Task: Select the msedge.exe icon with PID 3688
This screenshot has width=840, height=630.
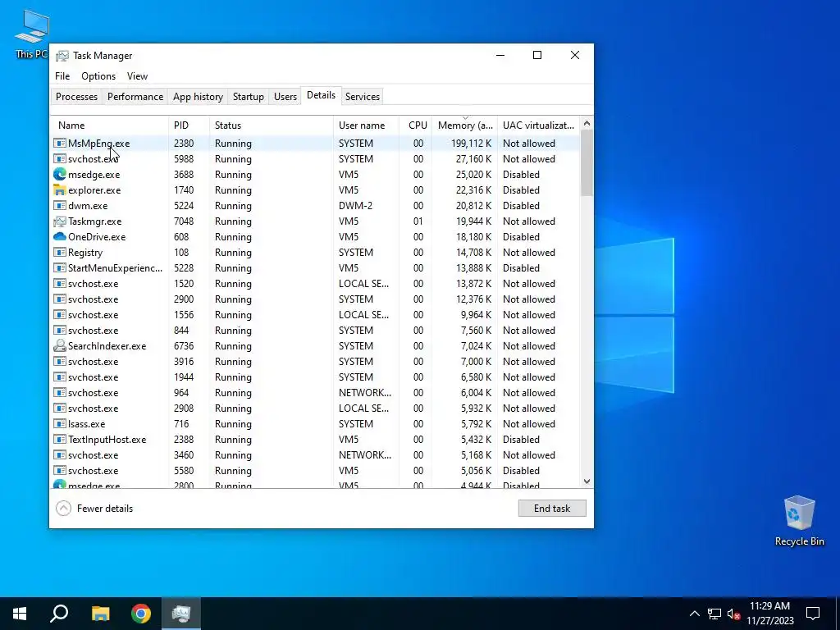Action: [59, 174]
